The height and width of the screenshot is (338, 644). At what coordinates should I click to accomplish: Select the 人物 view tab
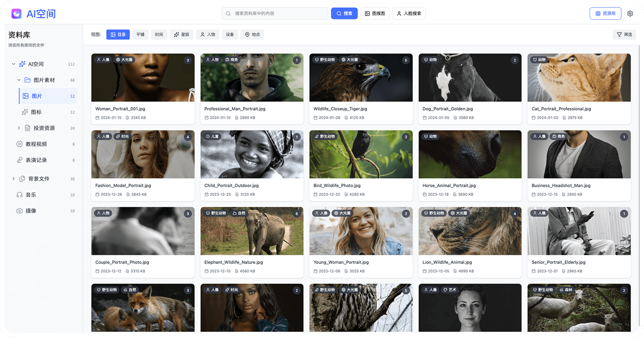click(x=207, y=35)
